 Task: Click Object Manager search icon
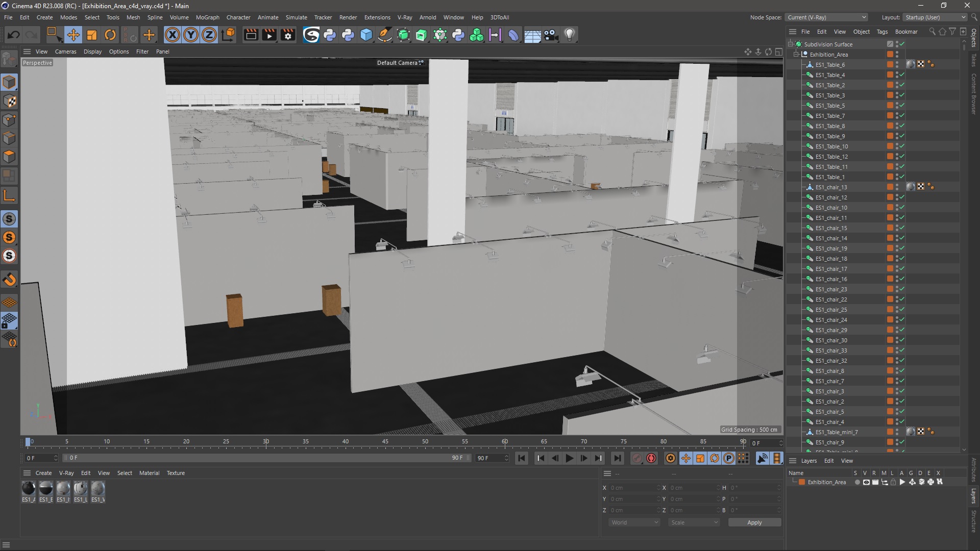tap(932, 32)
